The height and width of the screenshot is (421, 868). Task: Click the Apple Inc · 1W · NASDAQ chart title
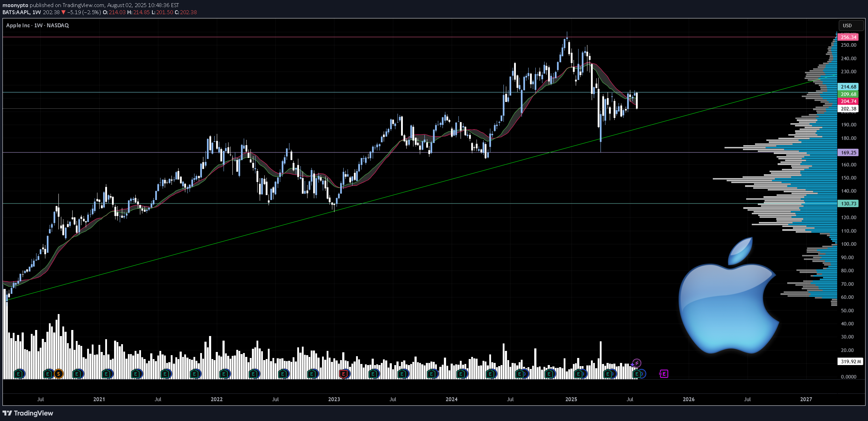[x=38, y=25]
